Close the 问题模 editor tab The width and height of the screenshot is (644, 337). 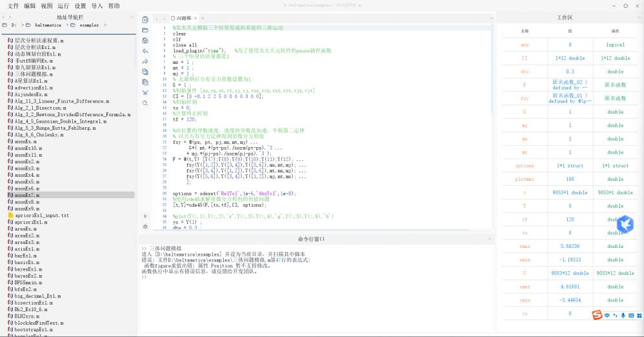point(196,18)
